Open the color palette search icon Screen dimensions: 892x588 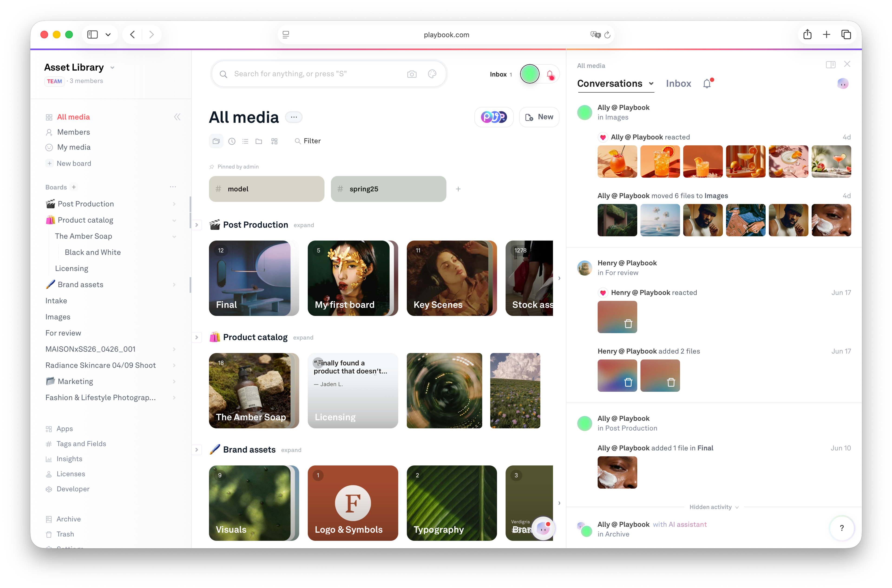(x=432, y=74)
